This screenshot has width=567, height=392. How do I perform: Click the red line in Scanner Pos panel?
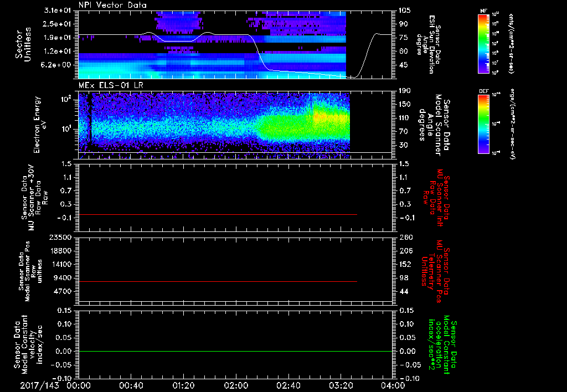click(218, 281)
